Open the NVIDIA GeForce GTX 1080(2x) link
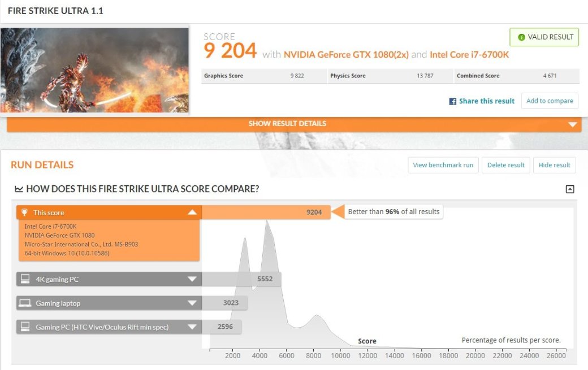 pos(346,55)
